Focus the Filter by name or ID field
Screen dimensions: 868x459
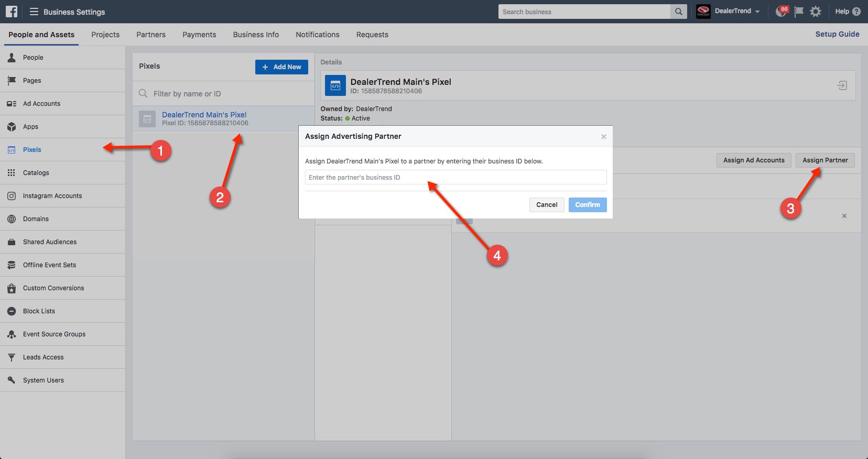point(223,94)
